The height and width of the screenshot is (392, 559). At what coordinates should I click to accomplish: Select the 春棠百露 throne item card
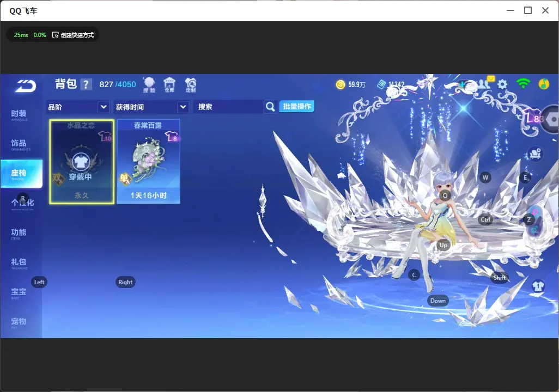(148, 162)
